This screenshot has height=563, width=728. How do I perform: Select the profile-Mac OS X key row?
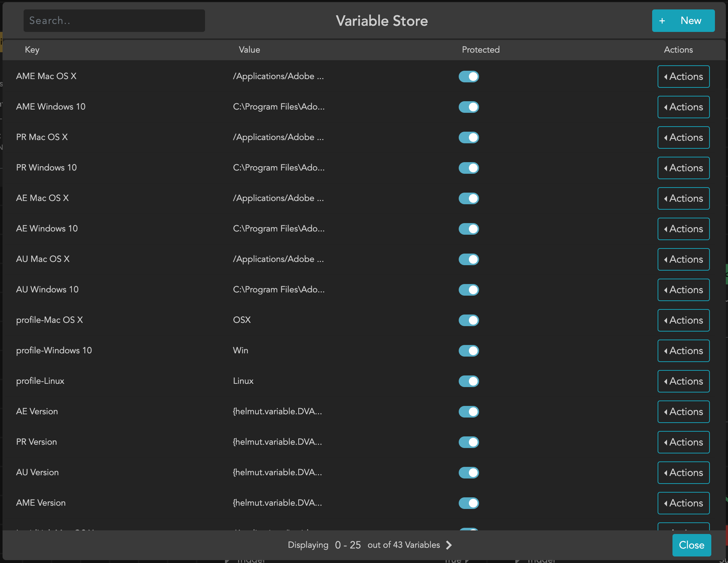coord(49,320)
